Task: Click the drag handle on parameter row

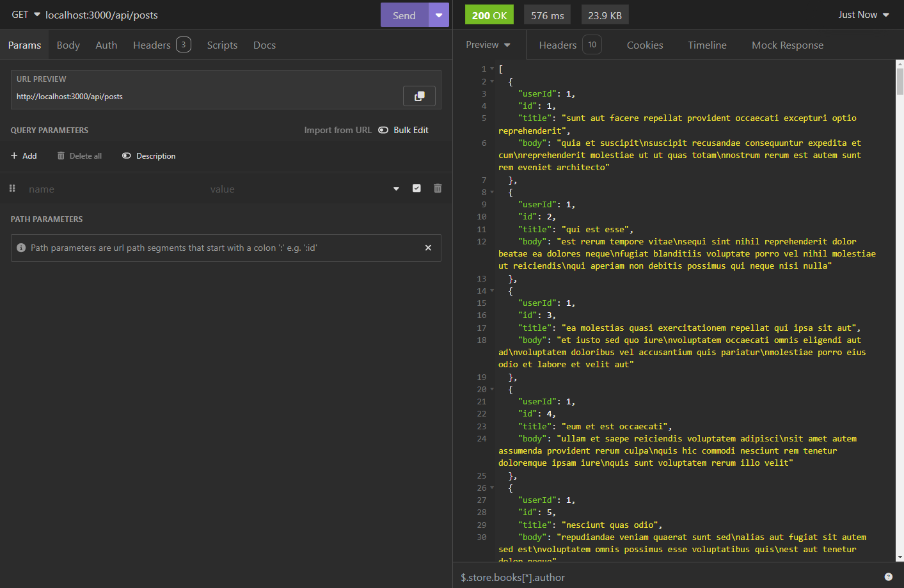Action: [12, 188]
